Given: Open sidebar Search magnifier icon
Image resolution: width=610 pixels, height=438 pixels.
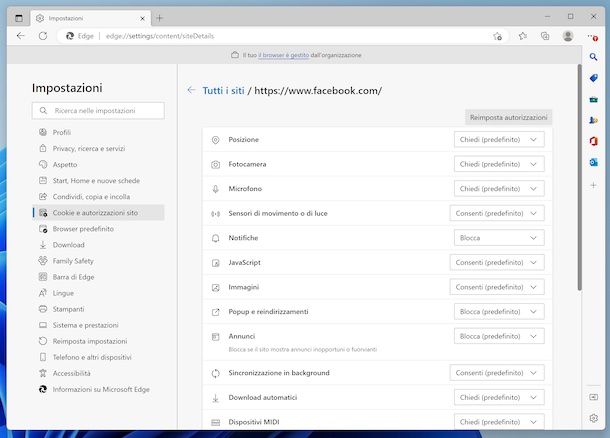Looking at the screenshot, I should (x=593, y=57).
